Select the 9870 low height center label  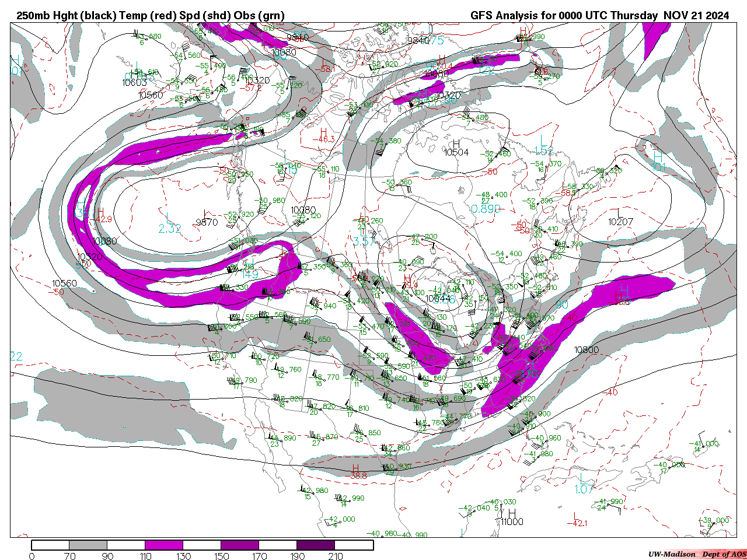[207, 222]
